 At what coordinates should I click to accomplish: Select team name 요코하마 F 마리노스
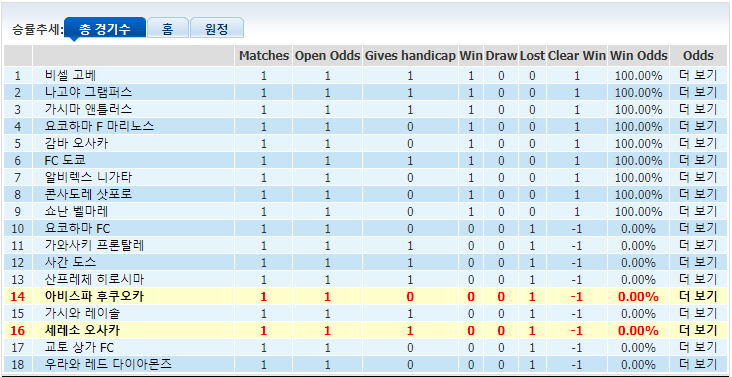[99, 126]
